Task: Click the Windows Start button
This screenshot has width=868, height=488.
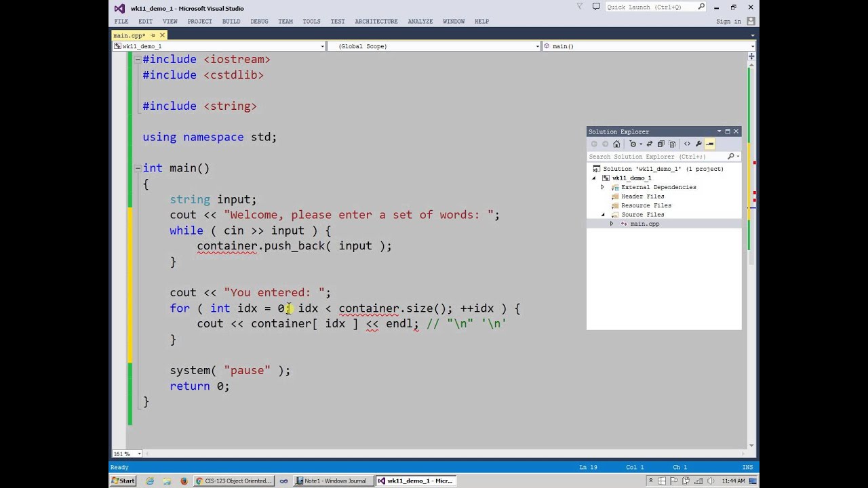Action: 123,481
